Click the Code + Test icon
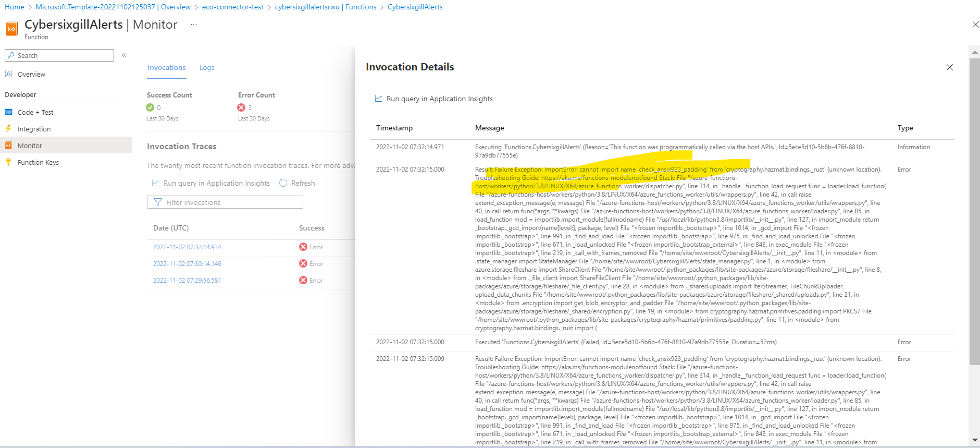 (9, 112)
